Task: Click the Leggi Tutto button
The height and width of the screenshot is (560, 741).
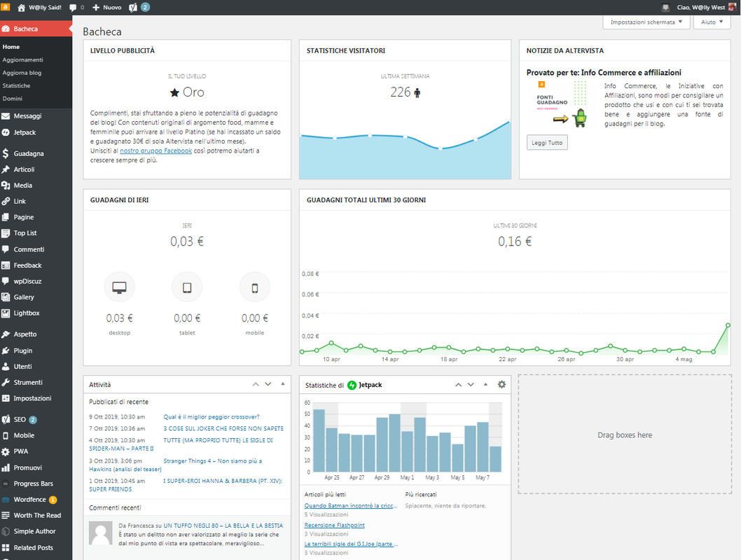Action: (547, 143)
